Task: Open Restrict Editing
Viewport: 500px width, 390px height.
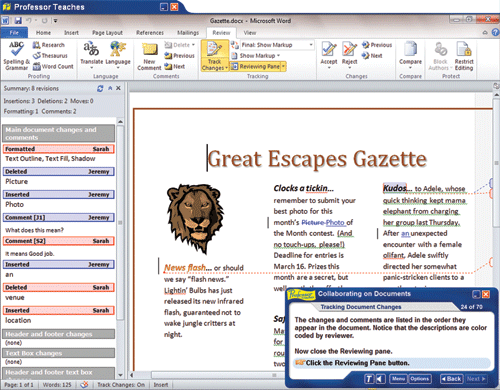Action: (x=464, y=56)
